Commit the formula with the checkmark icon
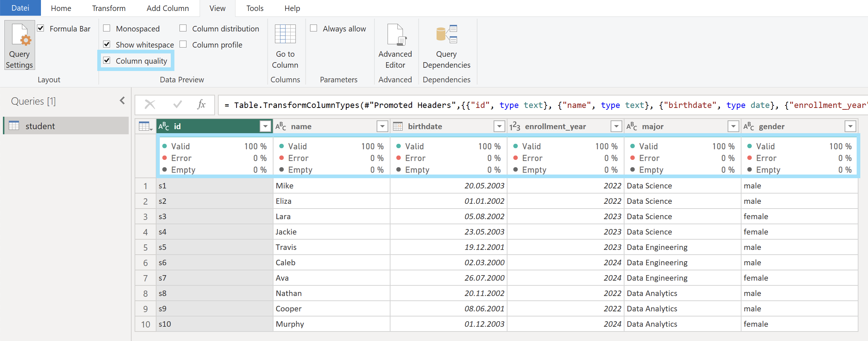Screen dimensions: 868x341 177,105
